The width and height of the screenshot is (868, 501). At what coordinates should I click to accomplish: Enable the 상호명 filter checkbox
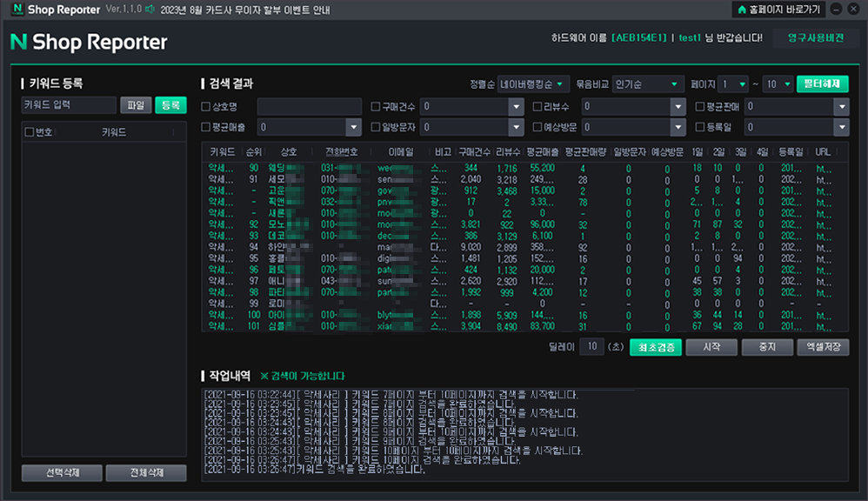[206, 106]
